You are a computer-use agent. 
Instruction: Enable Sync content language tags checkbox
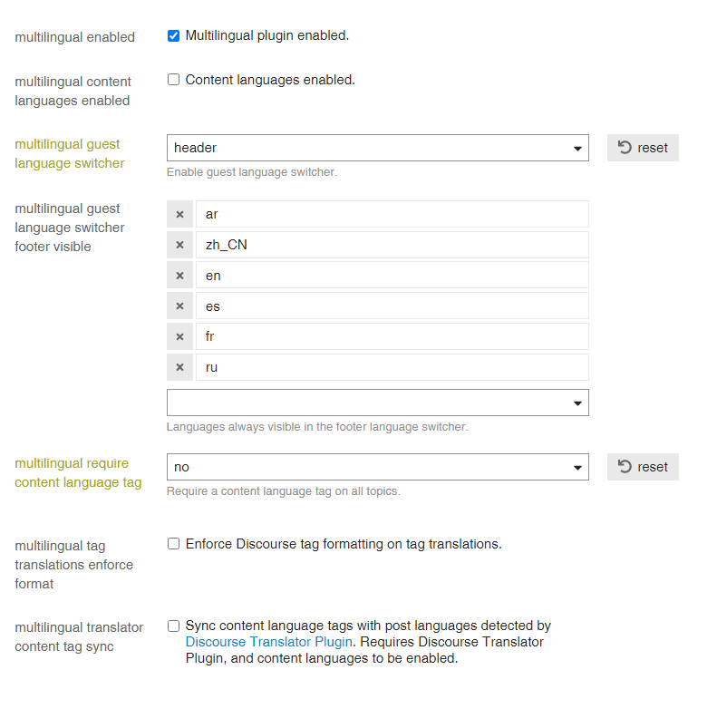173,626
